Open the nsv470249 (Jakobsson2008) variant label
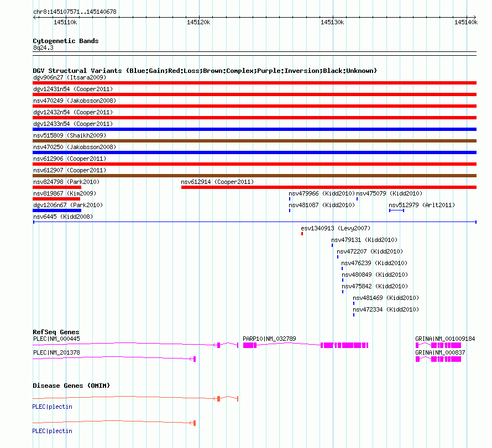492x448 pixels. [x=75, y=101]
